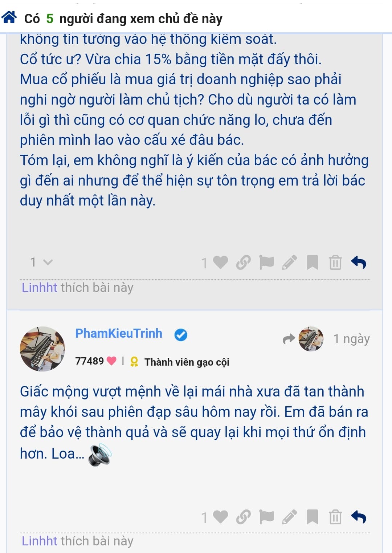Click the reply-to arrow beside small avatar
The width and height of the screenshot is (392, 553).
289,339
